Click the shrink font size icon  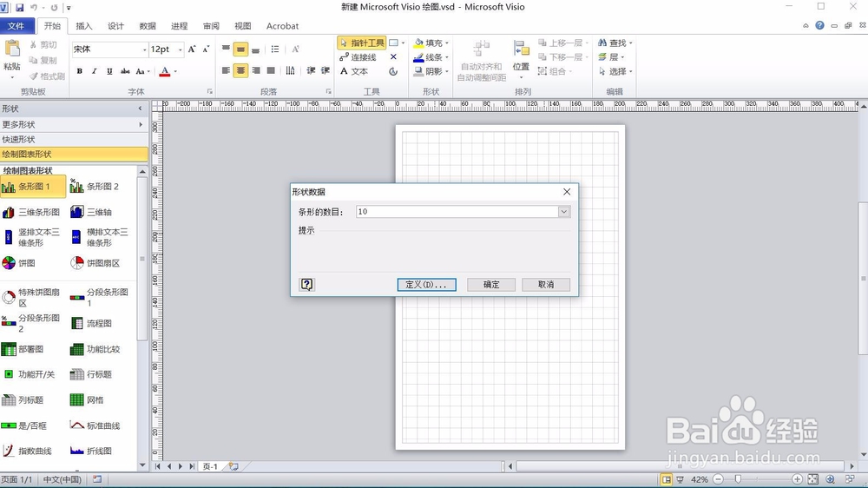206,49
